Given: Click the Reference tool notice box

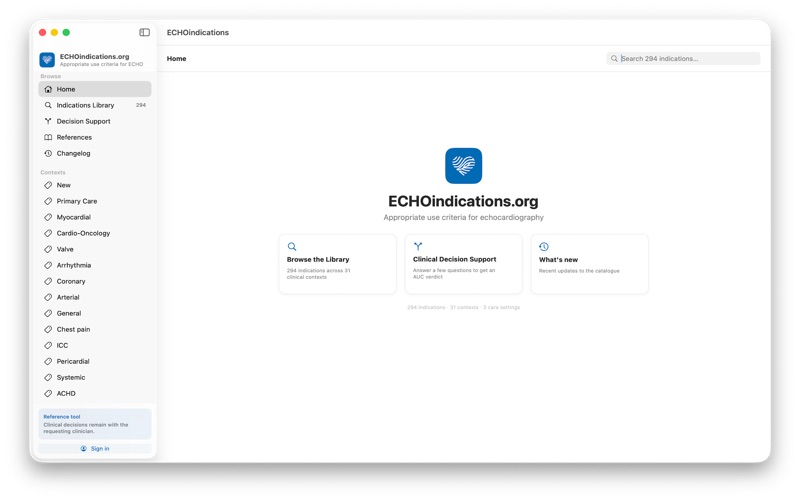Looking at the screenshot, I should pyautogui.click(x=95, y=424).
